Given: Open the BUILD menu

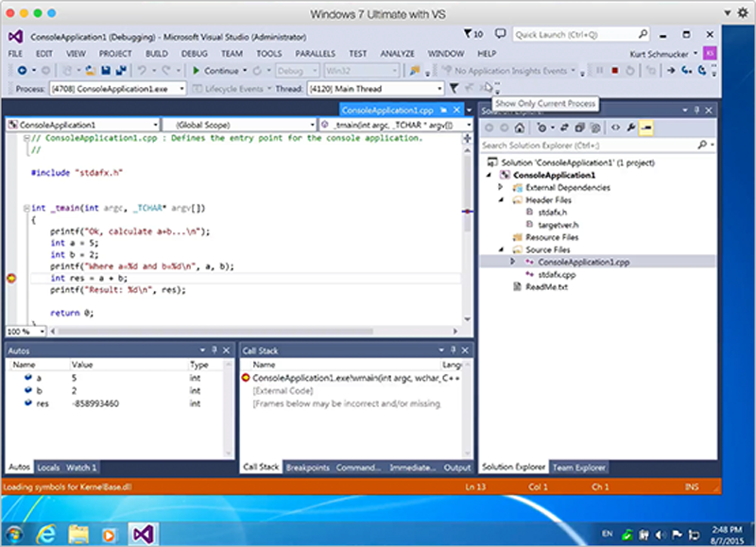Looking at the screenshot, I should point(156,54).
